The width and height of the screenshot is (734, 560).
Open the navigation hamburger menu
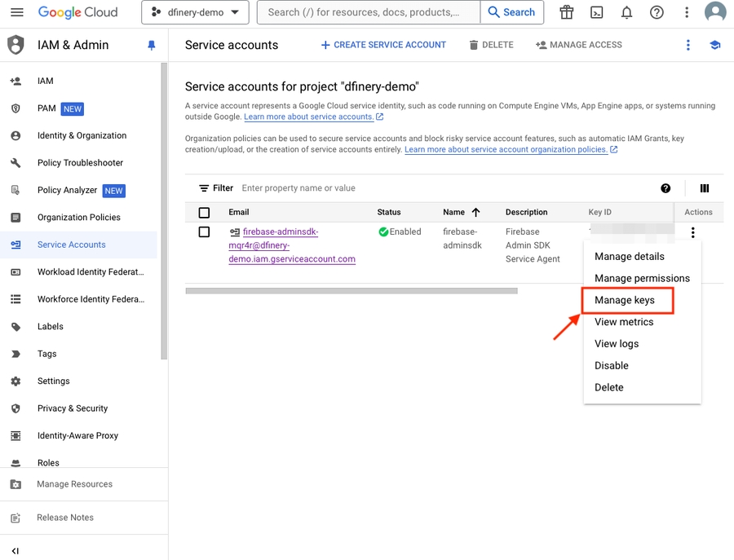[18, 12]
